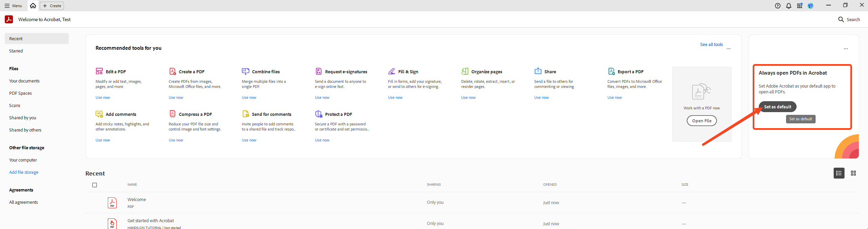
Task: Open the Help question mark icon
Action: click(778, 5)
